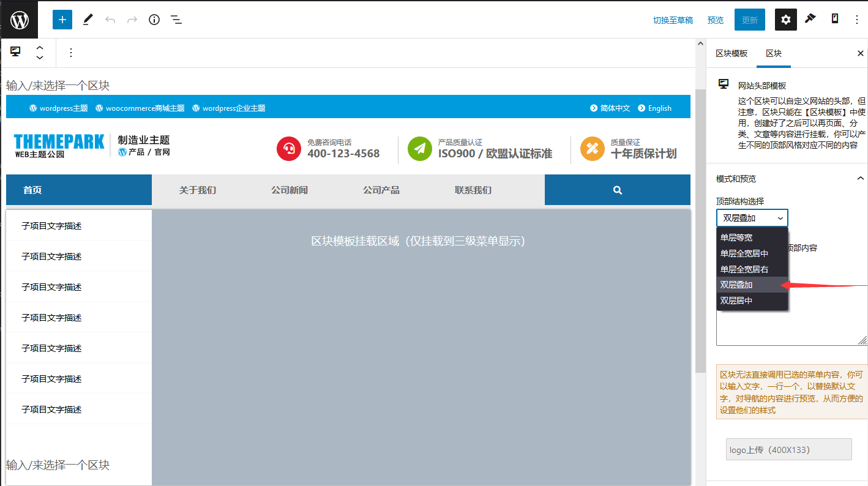Click the template preview icon beside the paintbrush

pyautogui.click(x=834, y=19)
